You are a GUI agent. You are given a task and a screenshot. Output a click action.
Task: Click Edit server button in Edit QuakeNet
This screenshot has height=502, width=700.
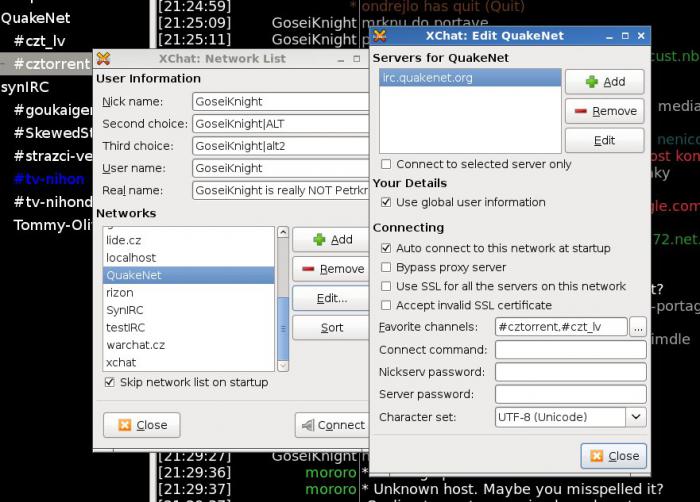click(x=604, y=140)
